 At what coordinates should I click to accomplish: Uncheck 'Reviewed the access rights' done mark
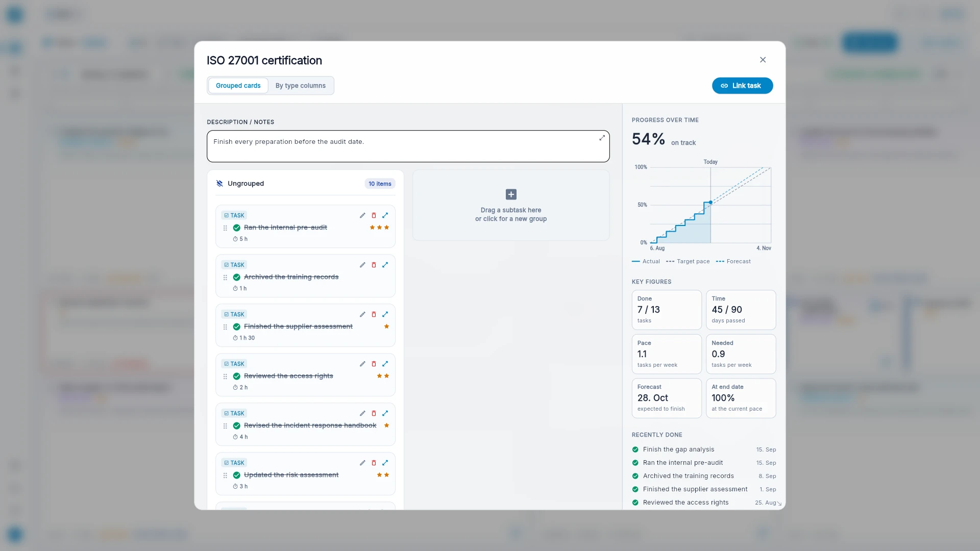click(x=237, y=376)
